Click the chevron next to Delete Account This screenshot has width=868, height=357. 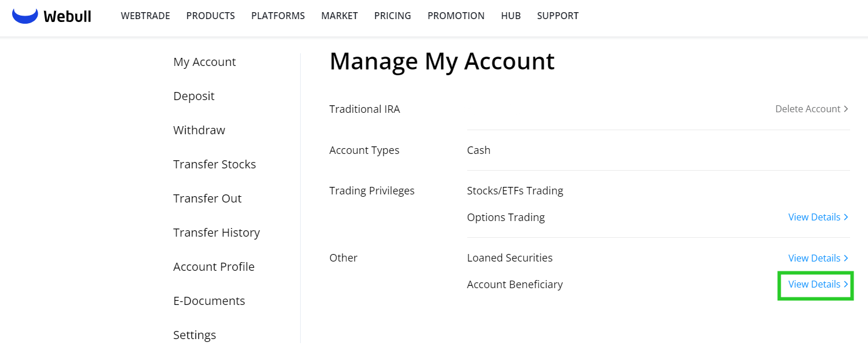coord(846,109)
